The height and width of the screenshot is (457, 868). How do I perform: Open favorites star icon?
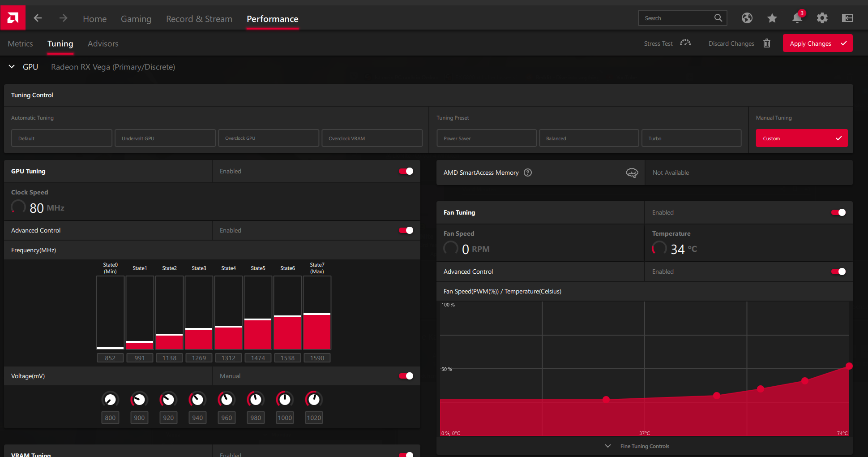[772, 18]
